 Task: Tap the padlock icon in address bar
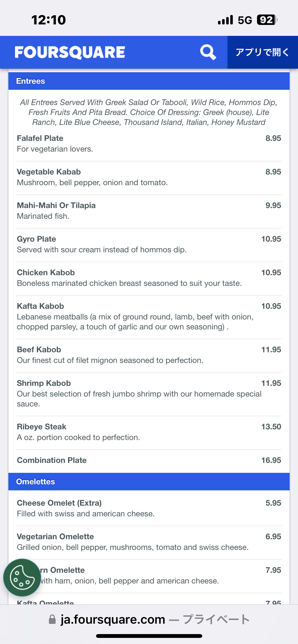click(x=52, y=619)
